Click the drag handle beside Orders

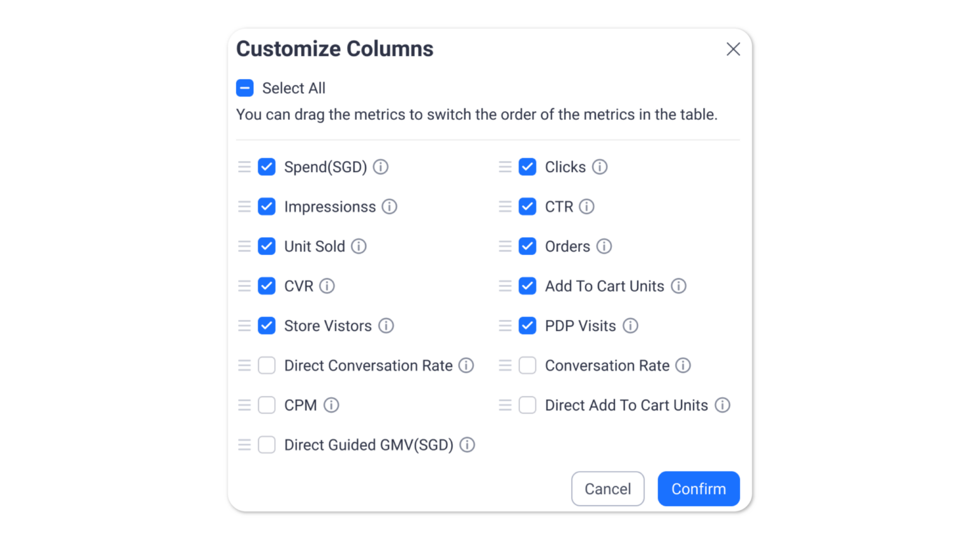505,247
